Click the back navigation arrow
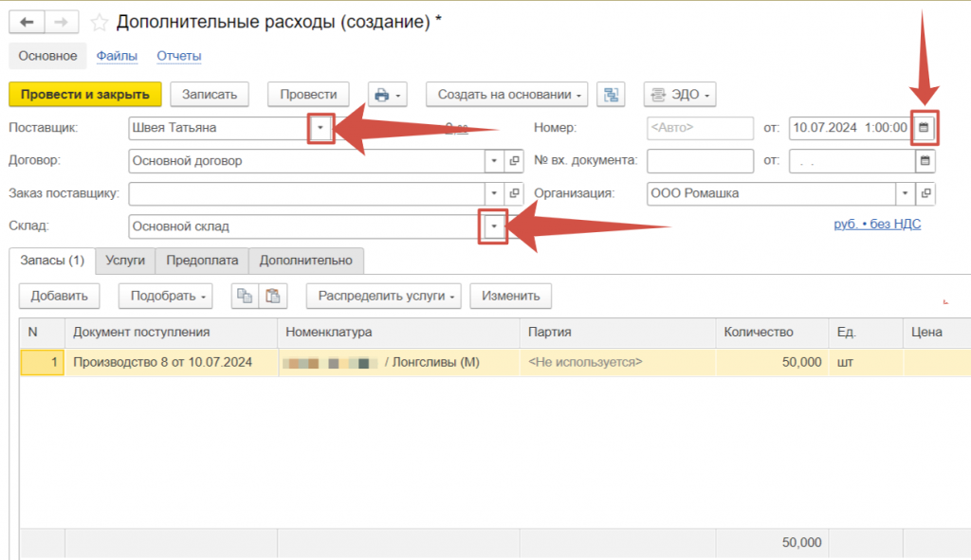The width and height of the screenshot is (971, 560). click(x=27, y=22)
